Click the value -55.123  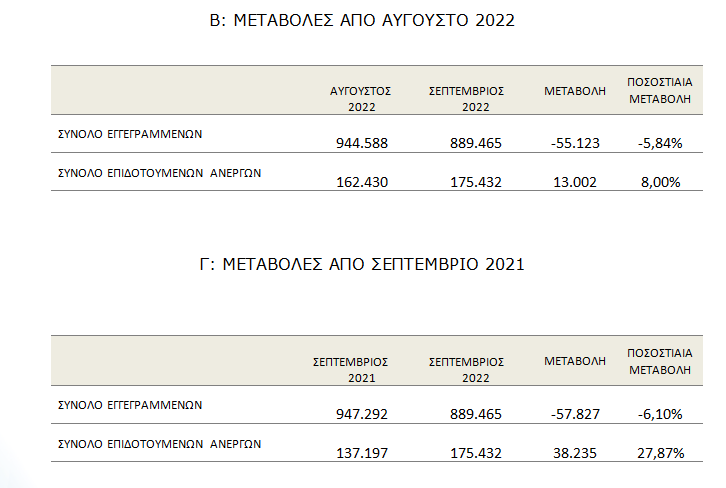point(575,143)
